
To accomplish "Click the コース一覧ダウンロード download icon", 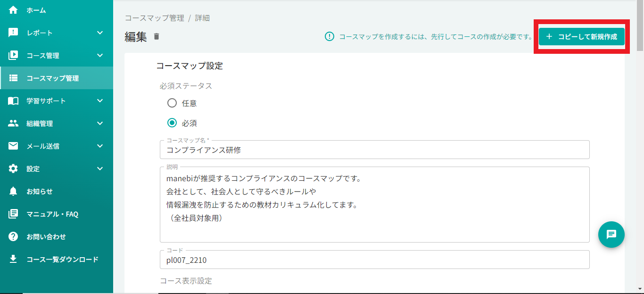I will click(x=13, y=259).
